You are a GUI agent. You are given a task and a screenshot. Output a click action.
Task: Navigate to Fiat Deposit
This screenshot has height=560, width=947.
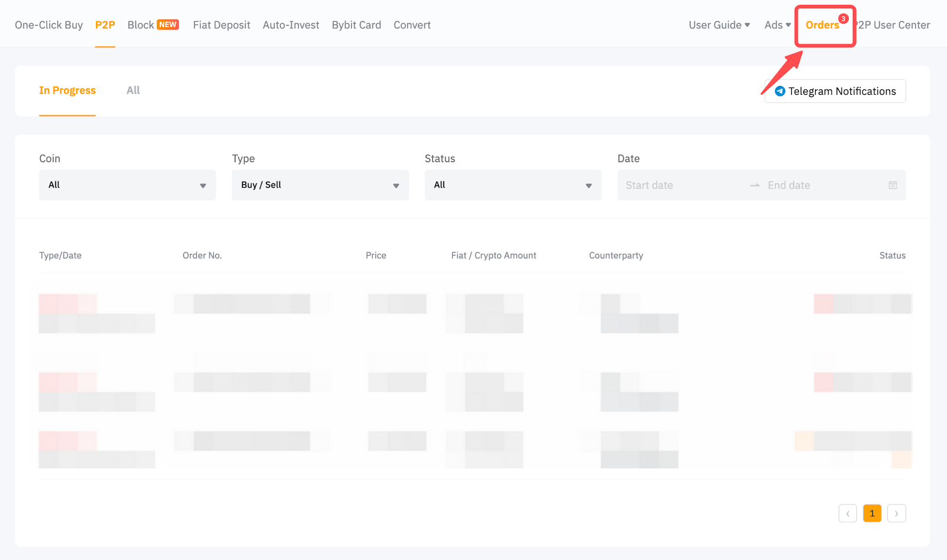coord(221,25)
